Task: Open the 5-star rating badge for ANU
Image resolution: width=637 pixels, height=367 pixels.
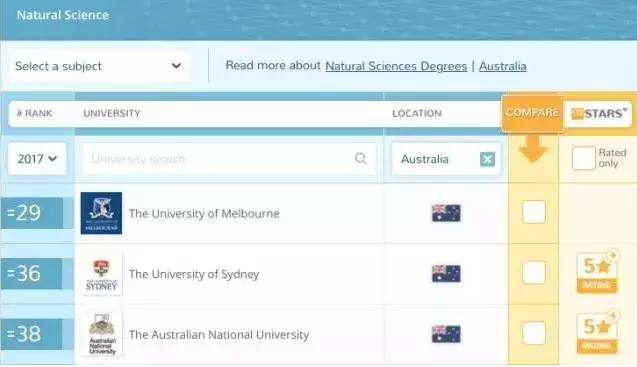Action: coord(597,332)
